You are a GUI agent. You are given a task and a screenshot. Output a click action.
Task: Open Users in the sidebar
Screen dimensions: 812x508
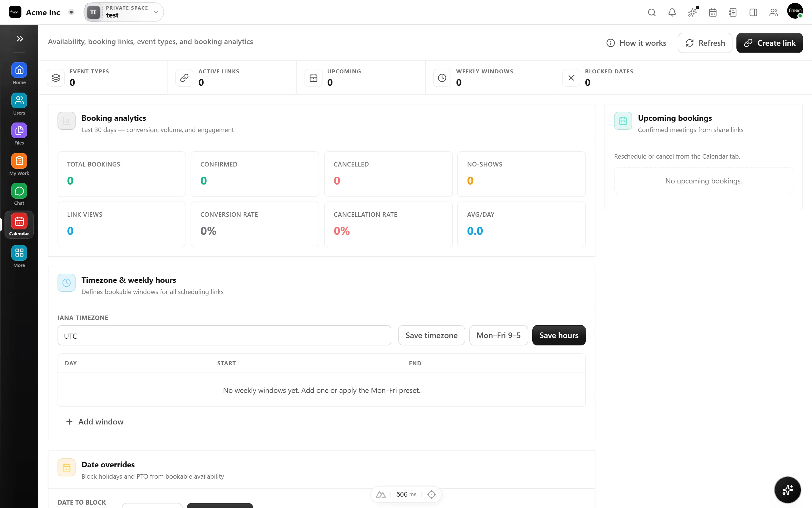(19, 104)
